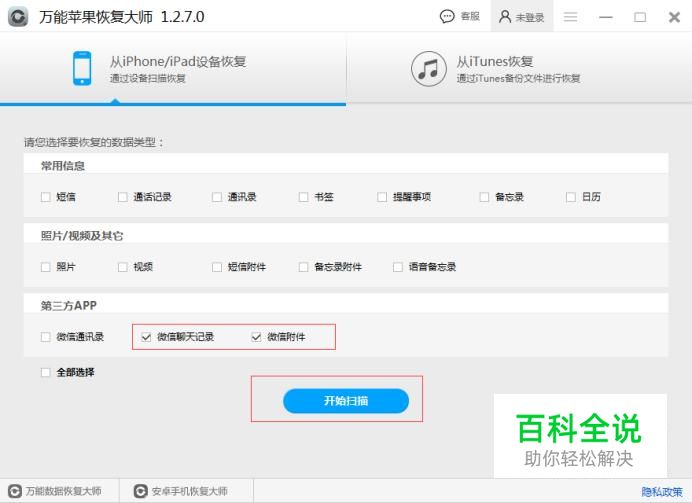Minimize the application window
Viewport: 692px width, 503px height.
[x=606, y=17]
